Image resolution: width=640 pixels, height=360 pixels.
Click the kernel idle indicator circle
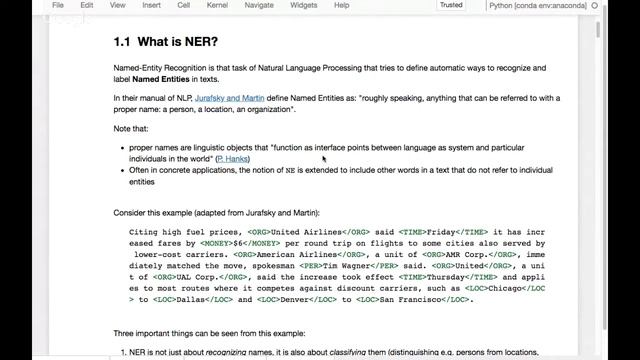tap(595, 6)
